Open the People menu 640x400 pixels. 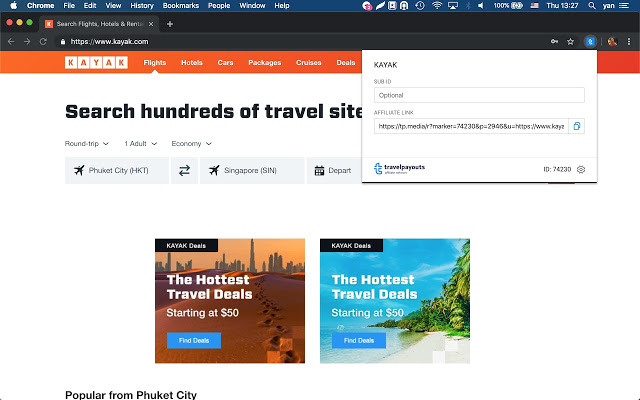click(219, 5)
